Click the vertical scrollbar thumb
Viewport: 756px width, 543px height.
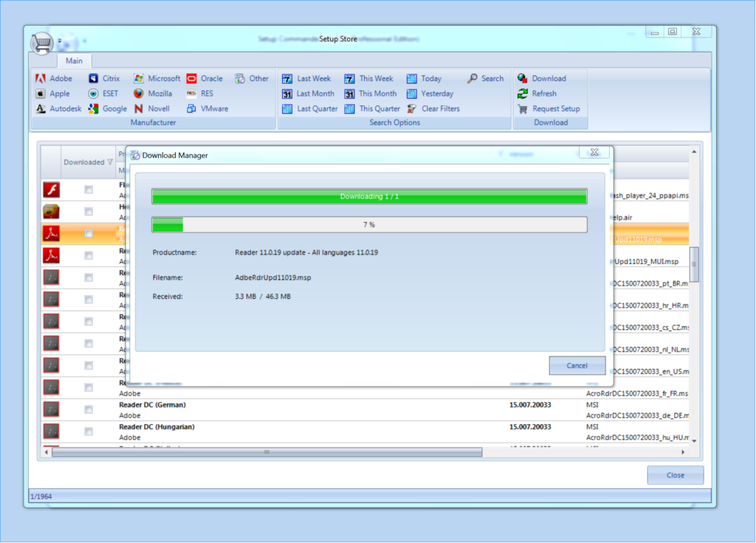694,264
